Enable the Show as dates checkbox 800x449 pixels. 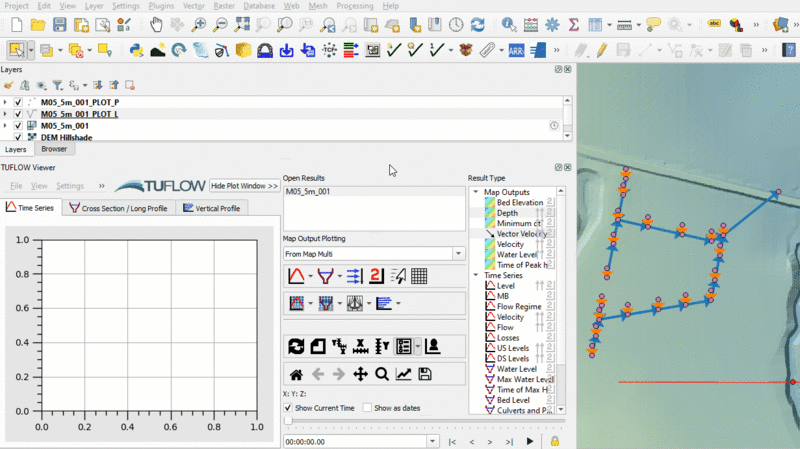point(368,408)
